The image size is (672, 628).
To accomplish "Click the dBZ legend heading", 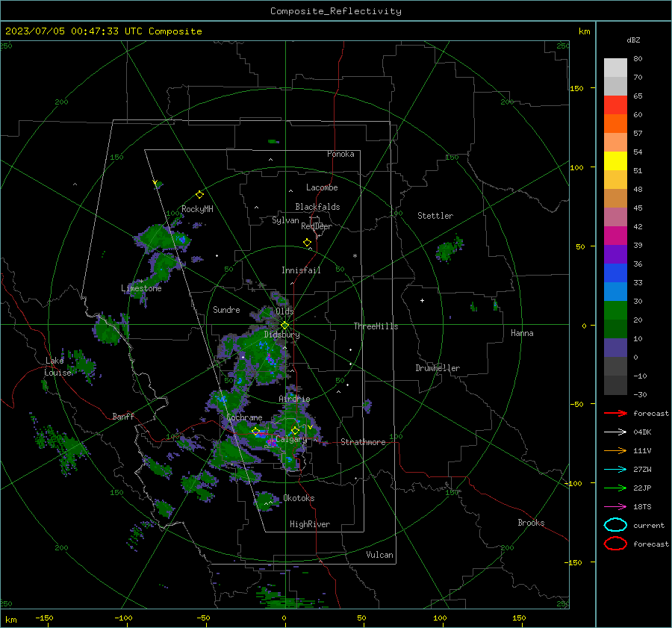I will click(x=633, y=40).
